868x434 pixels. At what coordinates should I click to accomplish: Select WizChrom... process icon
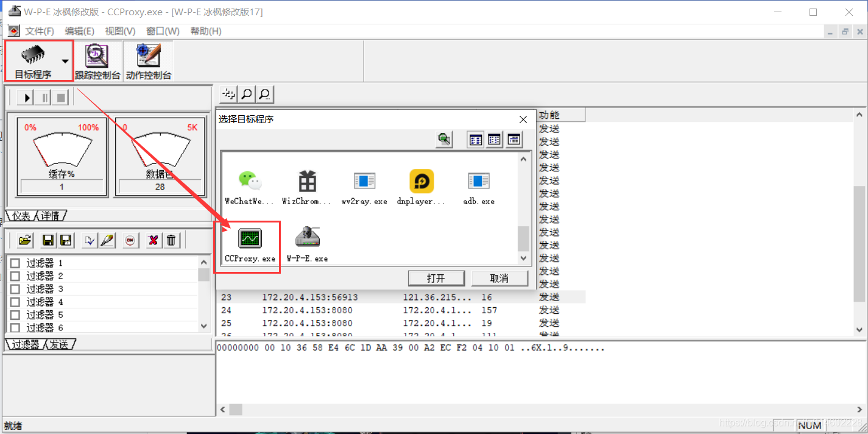point(307,180)
